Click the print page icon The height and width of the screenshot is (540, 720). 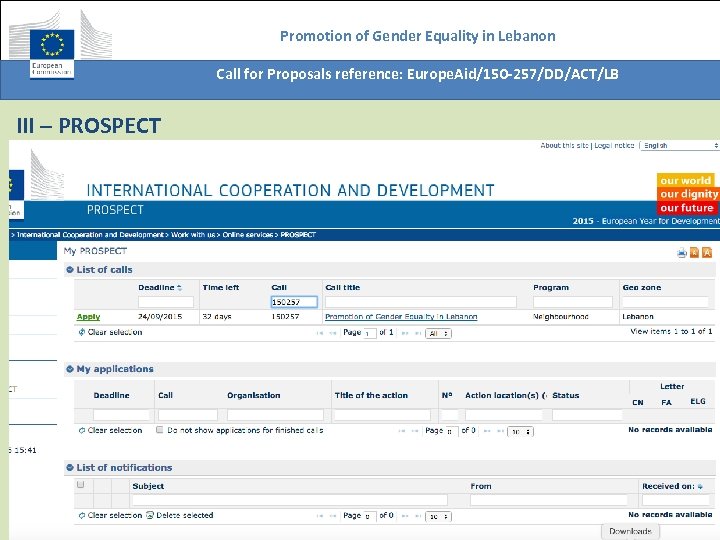click(x=682, y=253)
